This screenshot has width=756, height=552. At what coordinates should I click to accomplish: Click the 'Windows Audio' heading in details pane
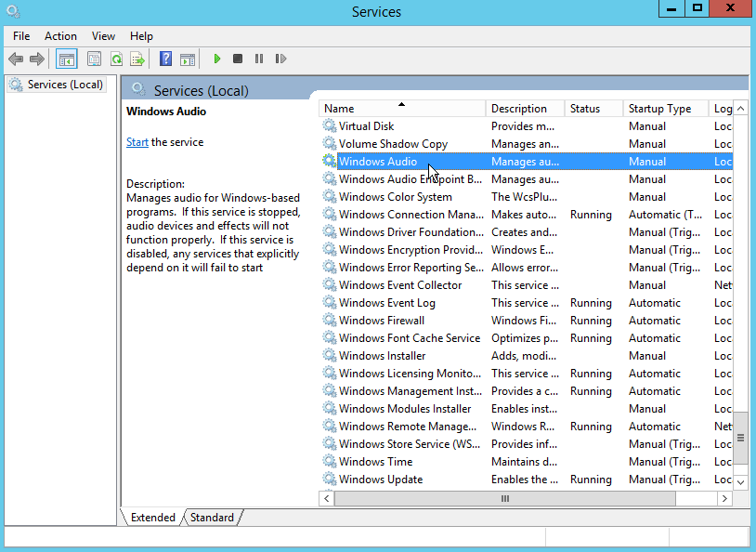coord(166,112)
